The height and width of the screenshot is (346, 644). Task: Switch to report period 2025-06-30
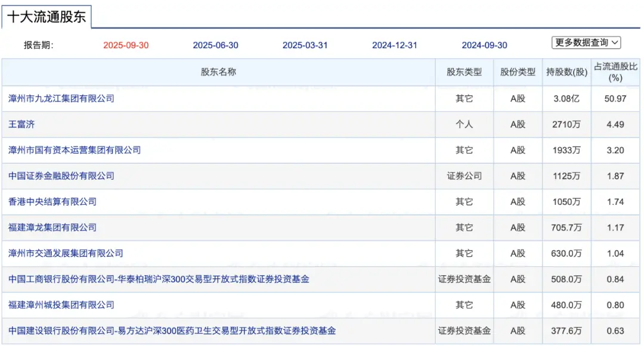[x=215, y=45]
